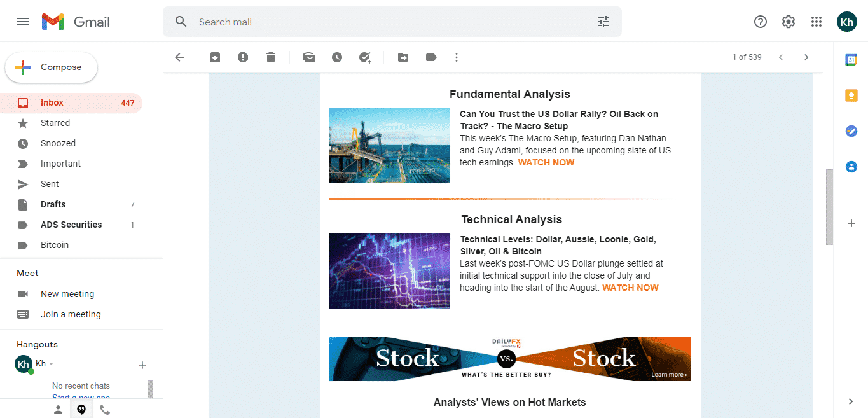Show search options filter icon
The image size is (868, 418).
pos(603,22)
